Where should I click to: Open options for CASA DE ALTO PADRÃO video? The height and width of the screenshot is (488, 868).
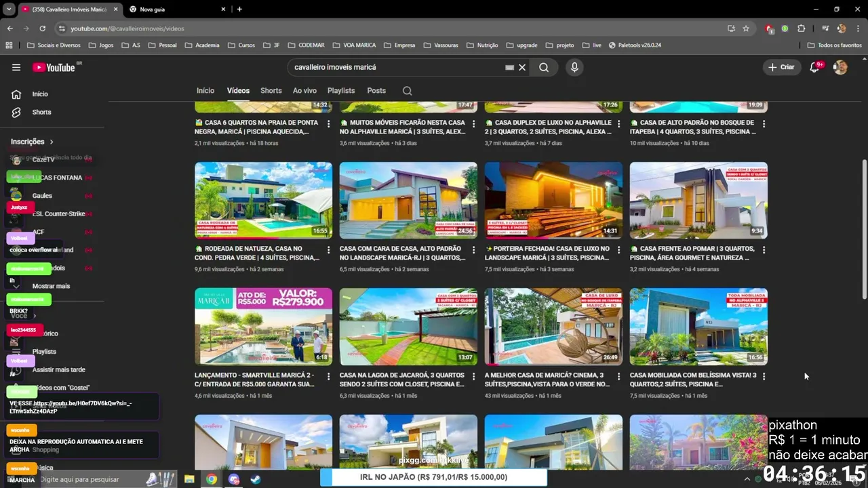coord(764,124)
